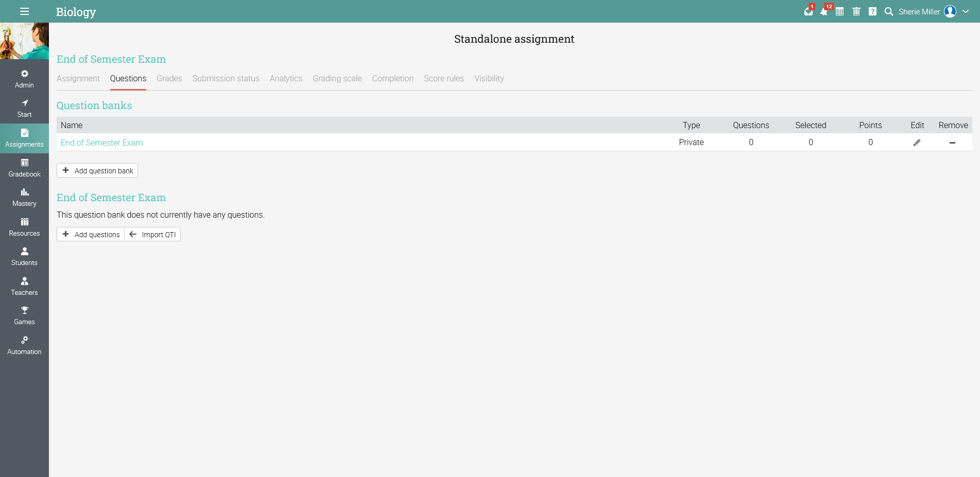Open the Score rules tab
The height and width of the screenshot is (477, 980).
(444, 78)
